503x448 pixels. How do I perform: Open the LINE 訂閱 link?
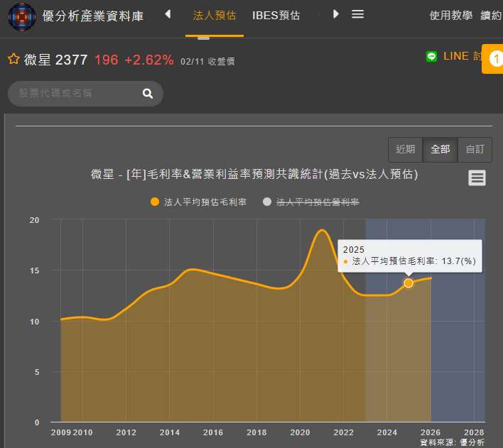coord(462,56)
